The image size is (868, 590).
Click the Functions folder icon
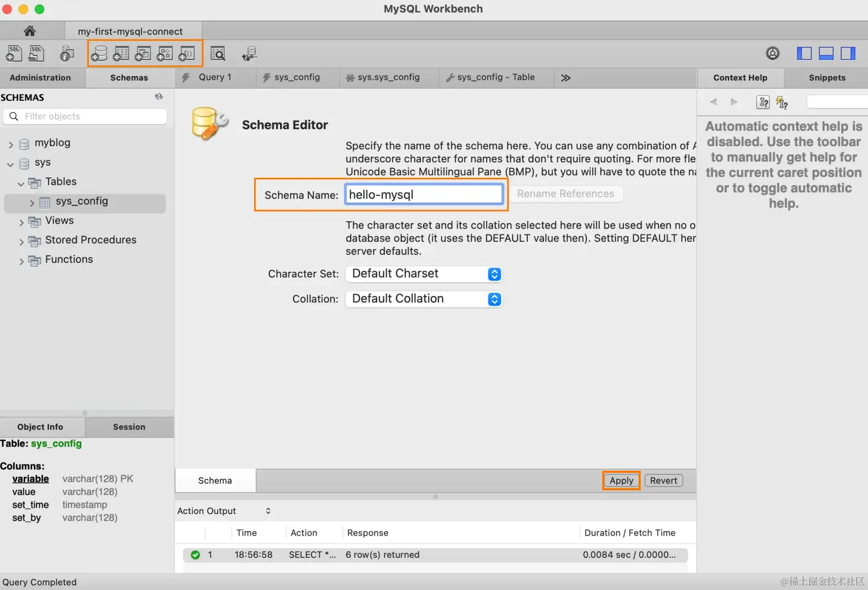click(x=34, y=260)
